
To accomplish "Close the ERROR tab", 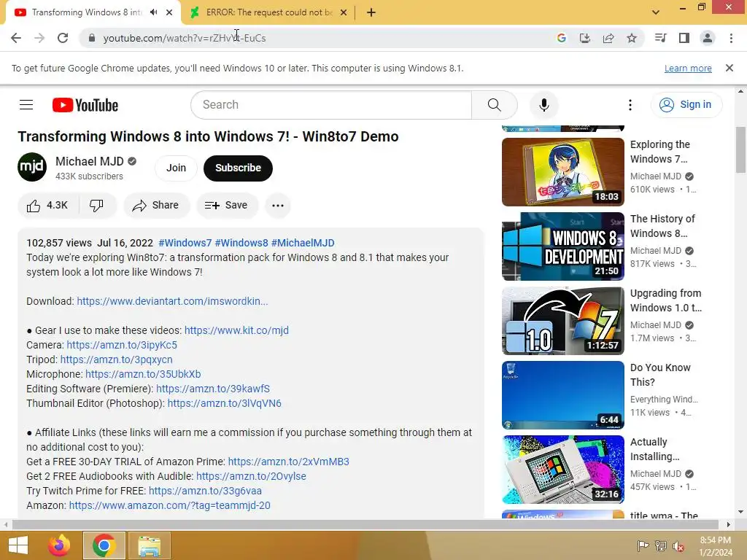I will (344, 12).
